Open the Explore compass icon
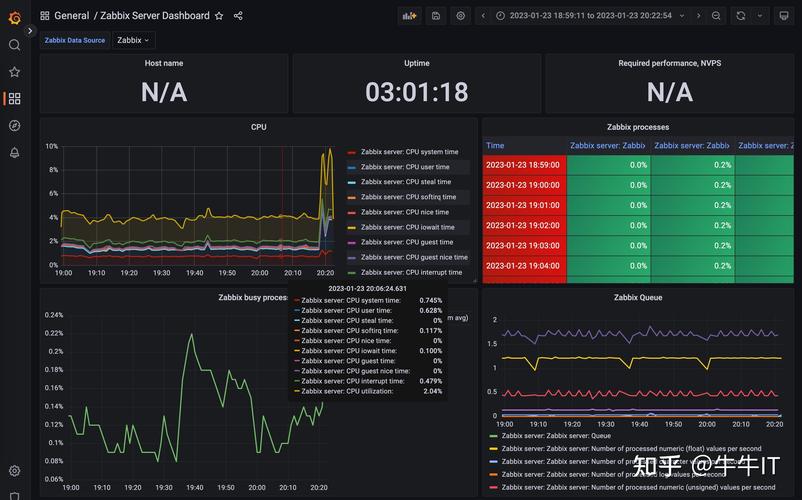The image size is (802, 500). click(x=15, y=125)
